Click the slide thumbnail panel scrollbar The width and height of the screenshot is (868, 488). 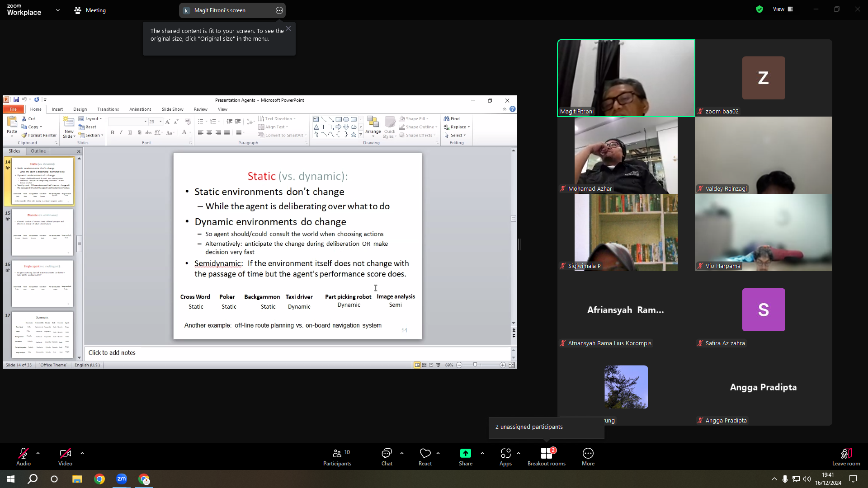coord(79,244)
